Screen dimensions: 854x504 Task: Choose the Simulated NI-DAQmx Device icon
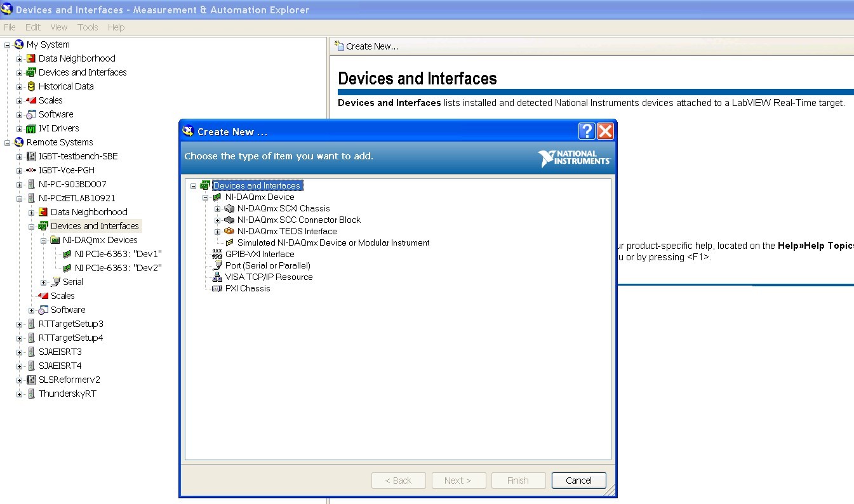230,242
